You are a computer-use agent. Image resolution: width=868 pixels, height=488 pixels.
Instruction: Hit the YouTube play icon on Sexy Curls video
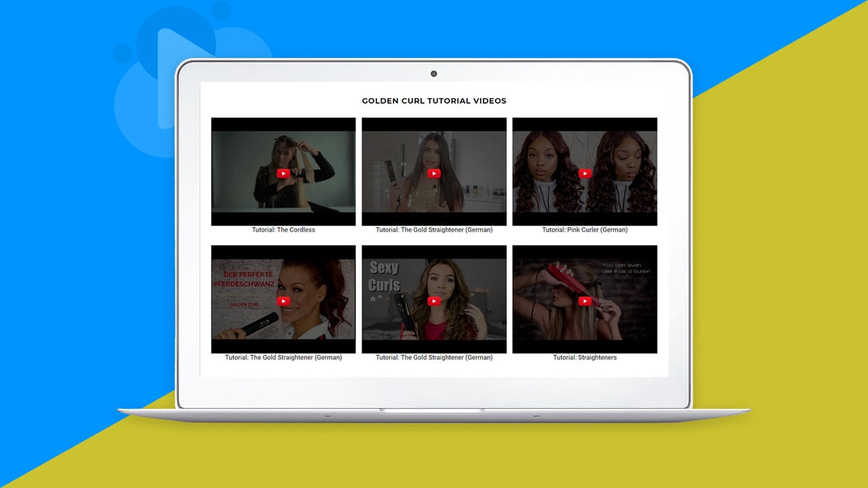[434, 301]
